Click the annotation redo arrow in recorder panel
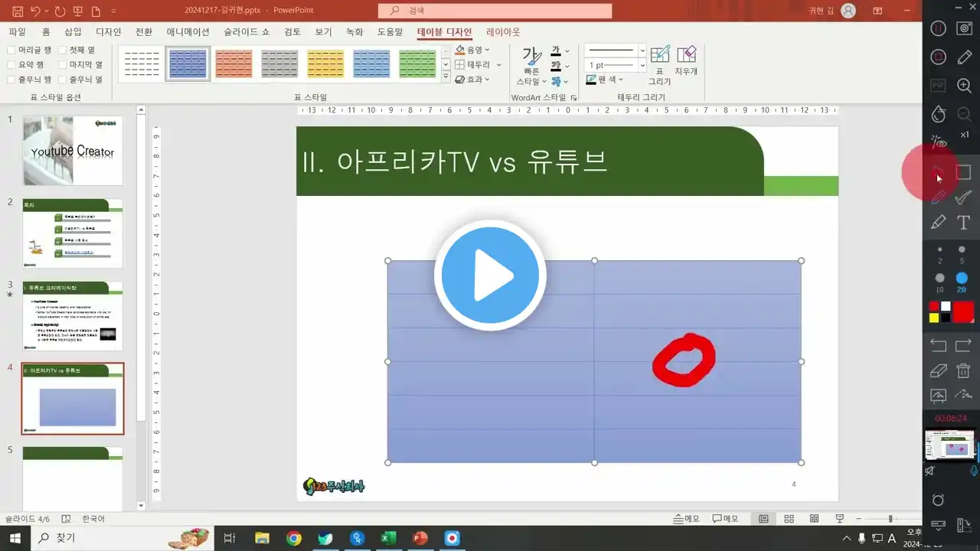This screenshot has width=980, height=551. tap(964, 345)
